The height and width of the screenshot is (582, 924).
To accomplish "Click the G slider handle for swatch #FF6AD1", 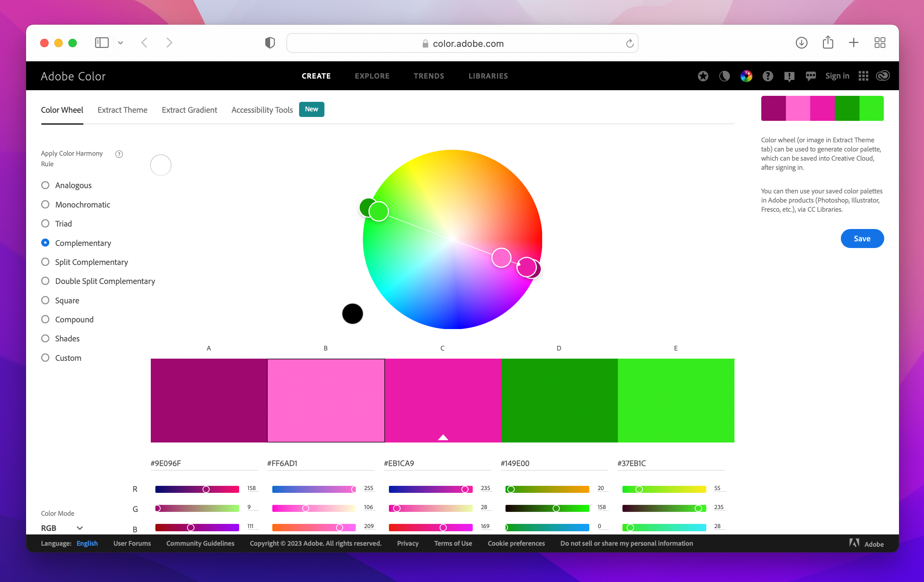I will 305,508.
